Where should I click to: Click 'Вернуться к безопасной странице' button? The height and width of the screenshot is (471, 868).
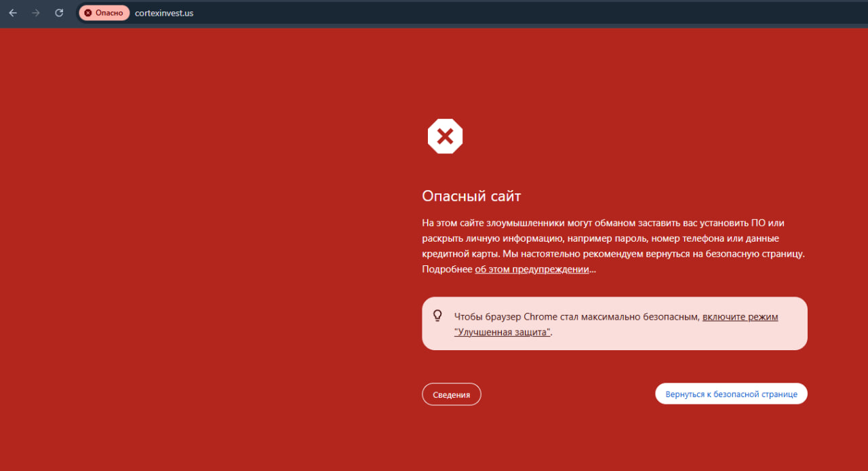point(731,394)
